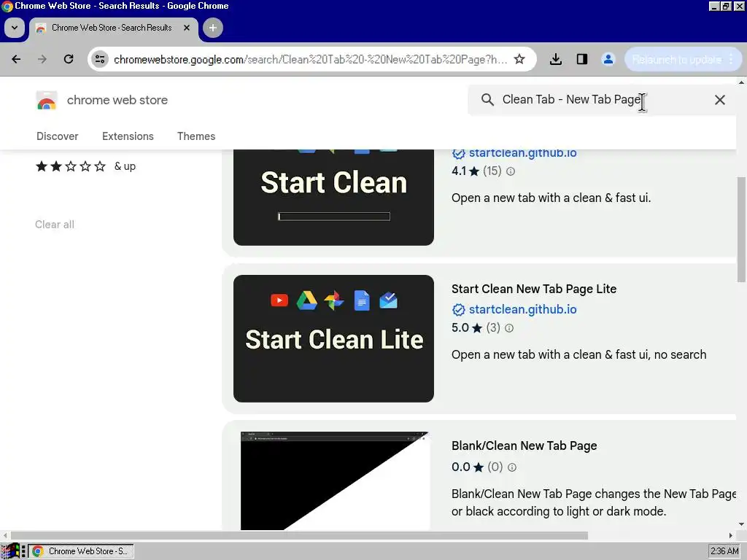Close the Chrome Web Store tab

(187, 28)
